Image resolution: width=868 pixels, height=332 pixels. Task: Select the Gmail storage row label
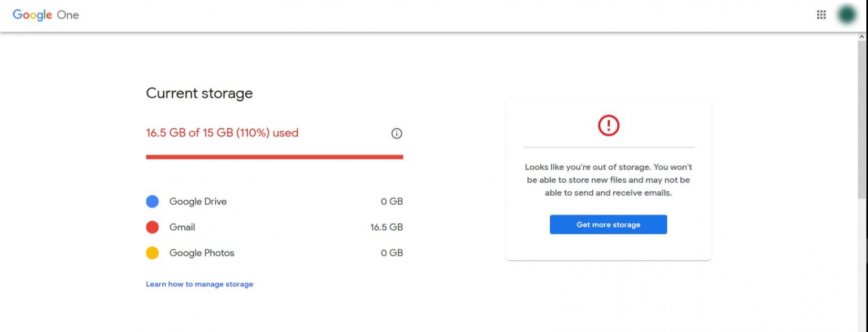[182, 227]
